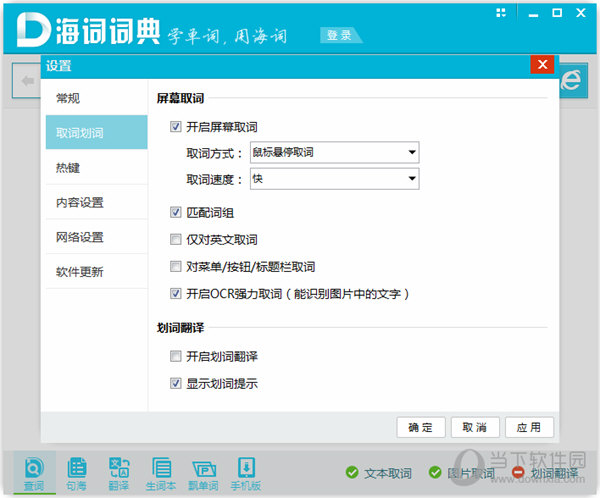Uncheck 匹配词组 checkbox
Viewport: 600px width, 498px height.
[x=176, y=212]
